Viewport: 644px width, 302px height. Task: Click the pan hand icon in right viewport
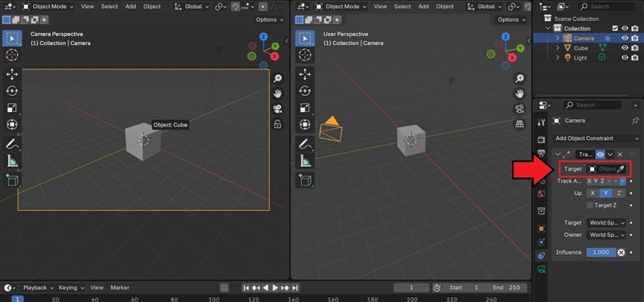519,93
